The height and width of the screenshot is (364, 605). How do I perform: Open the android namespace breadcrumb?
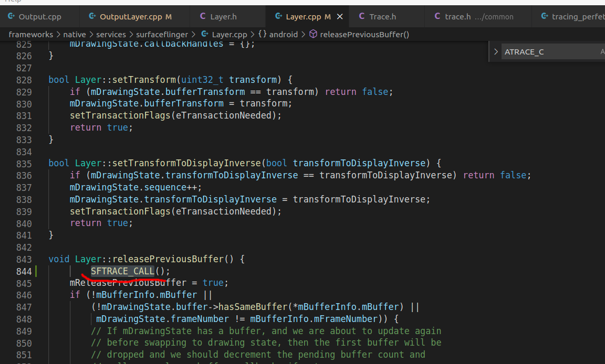click(x=284, y=35)
